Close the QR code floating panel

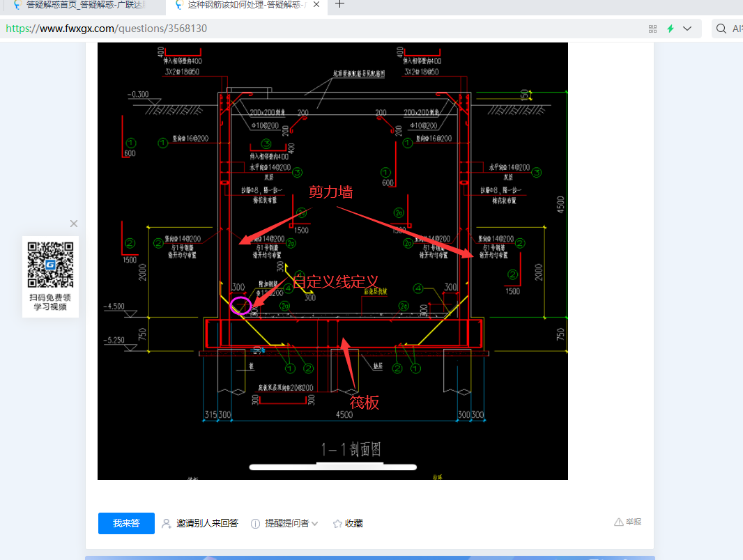pyautogui.click(x=74, y=224)
